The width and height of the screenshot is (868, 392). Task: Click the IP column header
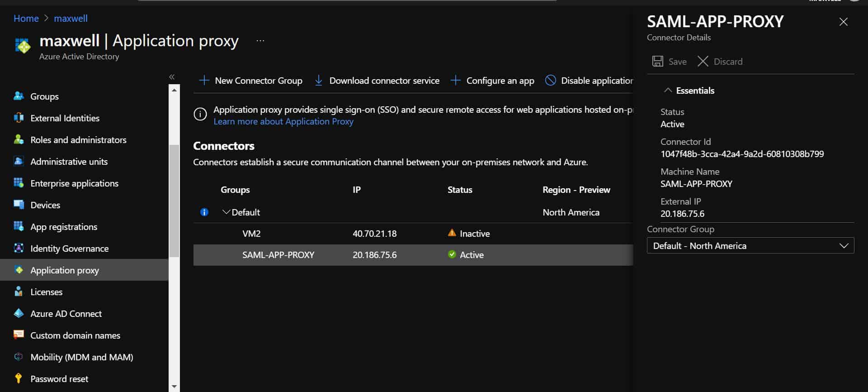click(x=357, y=190)
